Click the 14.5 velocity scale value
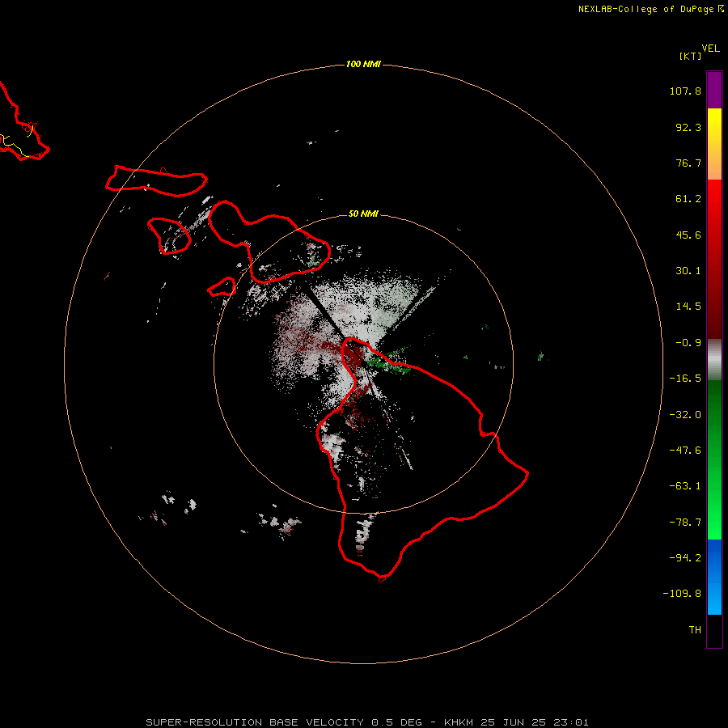This screenshot has width=728, height=728. (x=688, y=307)
